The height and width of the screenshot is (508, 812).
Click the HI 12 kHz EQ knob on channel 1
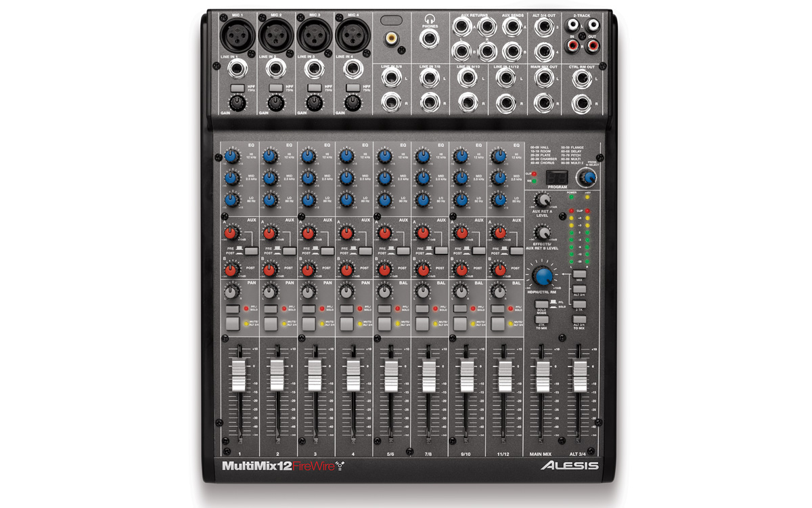(231, 156)
